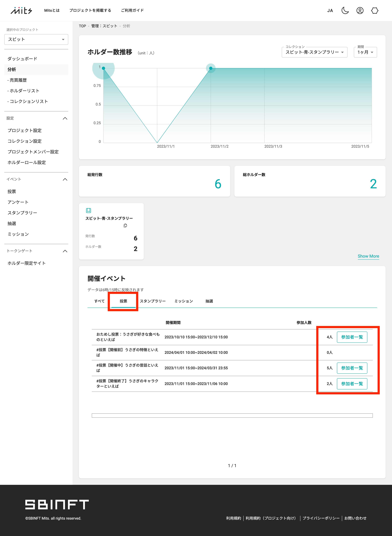Screen dimensions: 392x536
Task: Click 総発行数 value 6 card
Action: [155, 181]
